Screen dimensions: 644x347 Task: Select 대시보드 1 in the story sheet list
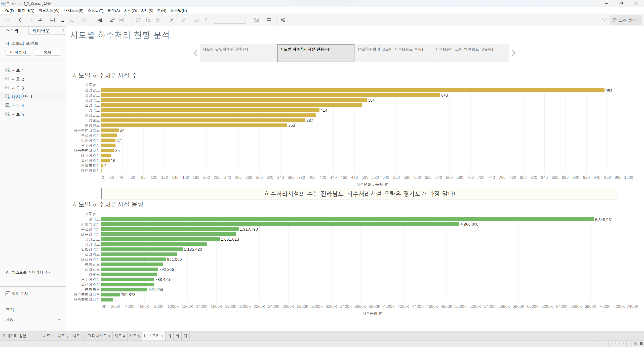tap(33, 97)
